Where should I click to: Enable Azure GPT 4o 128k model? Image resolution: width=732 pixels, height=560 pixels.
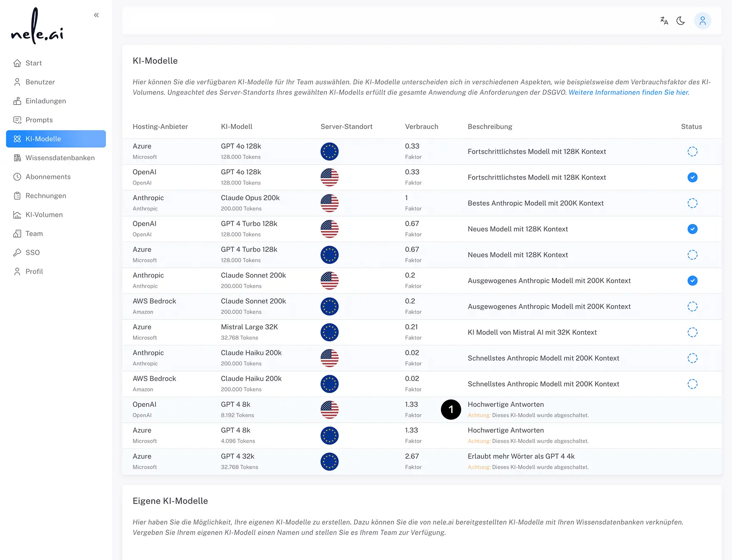[x=692, y=152]
